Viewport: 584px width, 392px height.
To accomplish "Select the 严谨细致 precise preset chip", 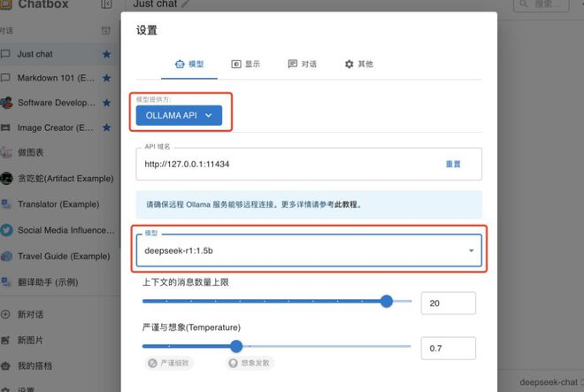I will [x=169, y=363].
